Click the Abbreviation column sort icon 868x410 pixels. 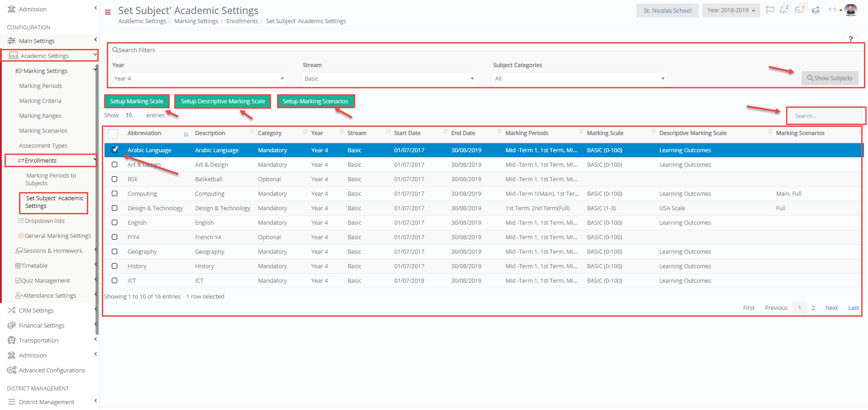[x=186, y=134]
